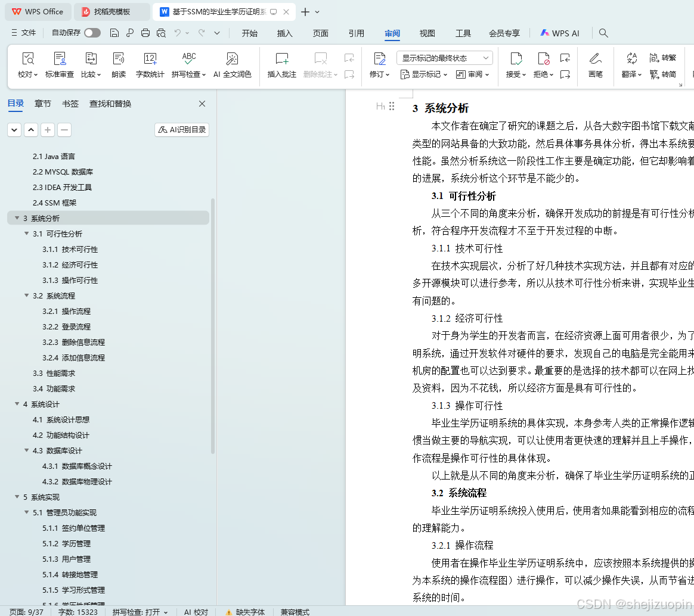Viewport: 694px width, 616px height.
Task: Collapse the 3.1 可行性分析 outline node
Action: pyautogui.click(x=26, y=234)
